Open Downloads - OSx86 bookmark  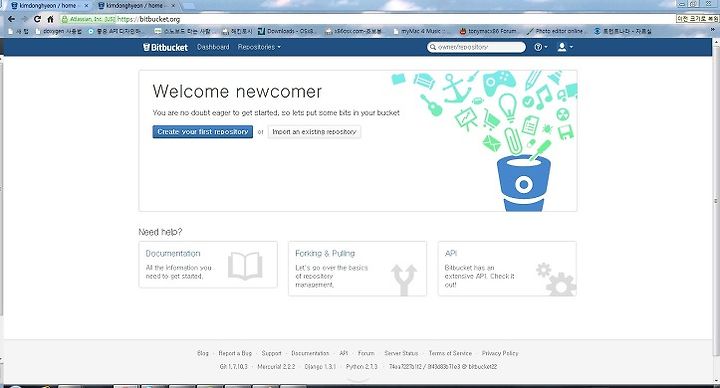tap(286, 31)
